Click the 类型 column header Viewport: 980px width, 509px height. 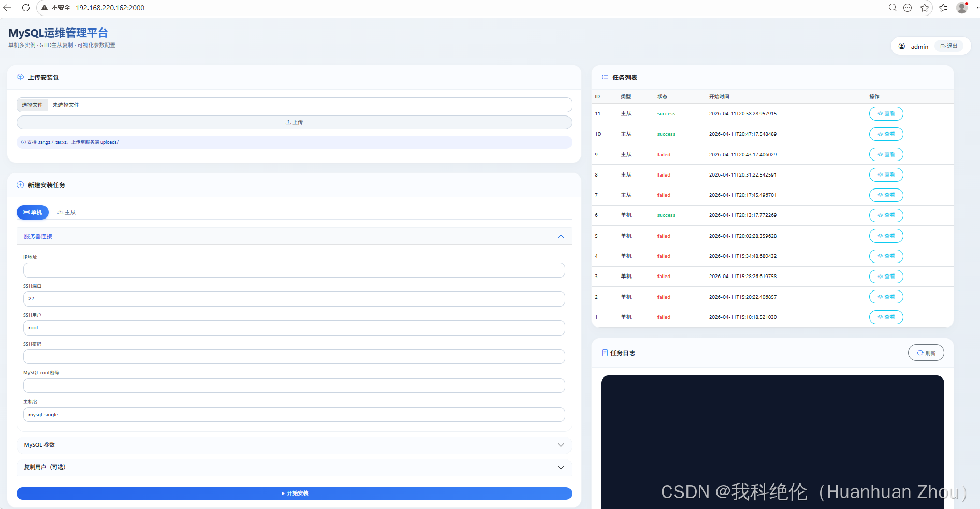(626, 97)
